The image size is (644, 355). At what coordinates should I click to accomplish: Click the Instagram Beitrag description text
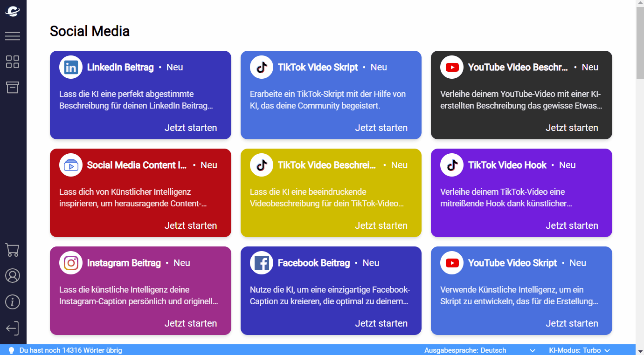click(138, 295)
